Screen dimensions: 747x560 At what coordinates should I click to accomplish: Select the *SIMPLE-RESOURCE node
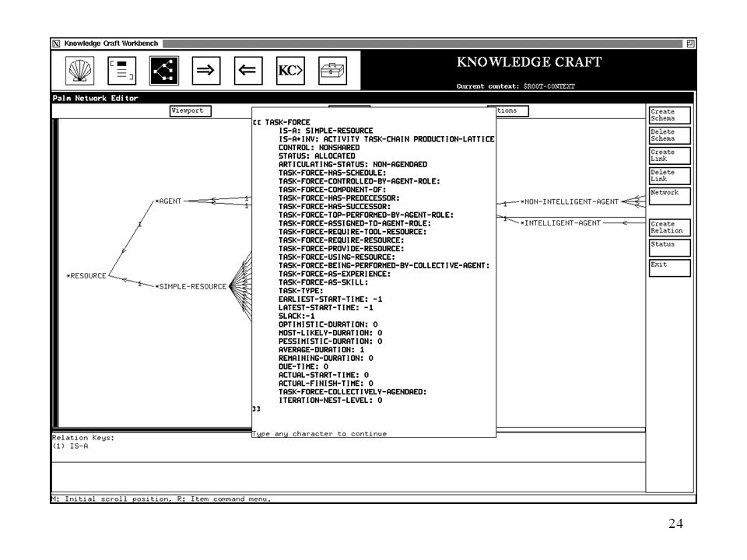pos(191,286)
